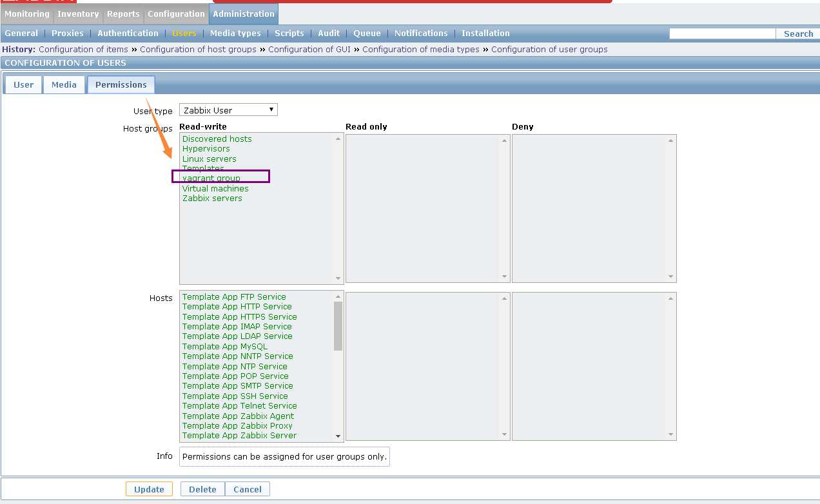Select Virtual machines host group

pos(215,189)
